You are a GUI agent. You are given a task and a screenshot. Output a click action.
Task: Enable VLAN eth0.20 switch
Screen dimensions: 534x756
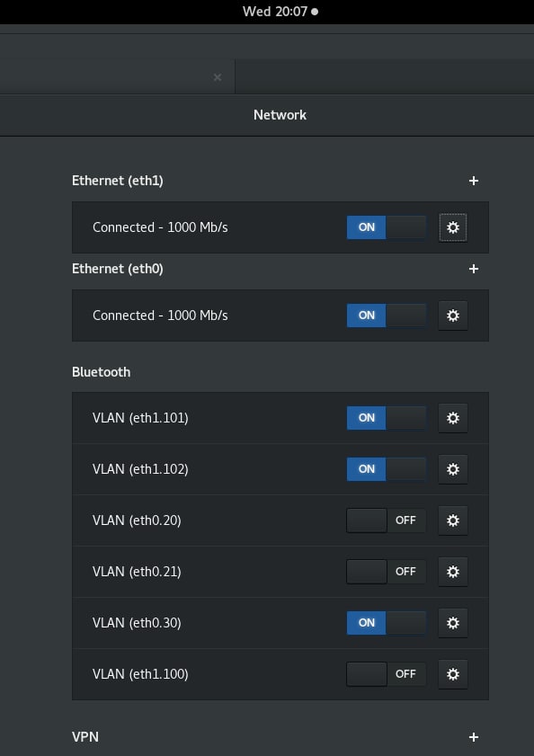[x=387, y=520]
